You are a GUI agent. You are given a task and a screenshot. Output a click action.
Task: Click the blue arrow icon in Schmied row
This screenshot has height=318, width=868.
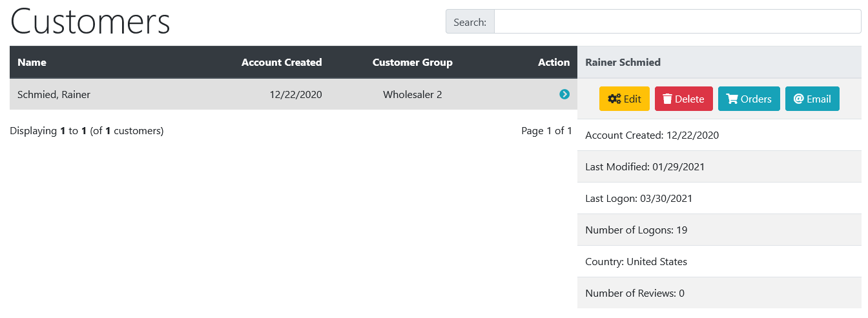point(564,94)
